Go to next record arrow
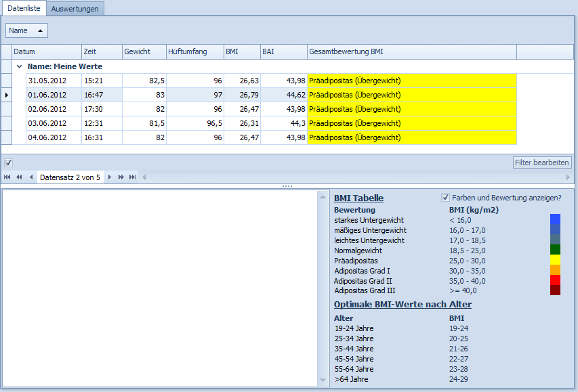578x392 pixels. tap(110, 177)
